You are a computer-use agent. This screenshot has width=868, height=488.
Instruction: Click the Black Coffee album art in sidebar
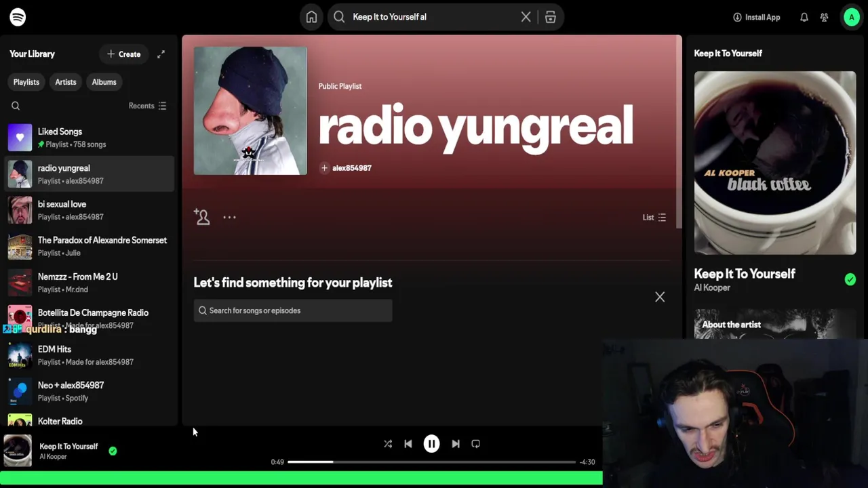(x=775, y=163)
